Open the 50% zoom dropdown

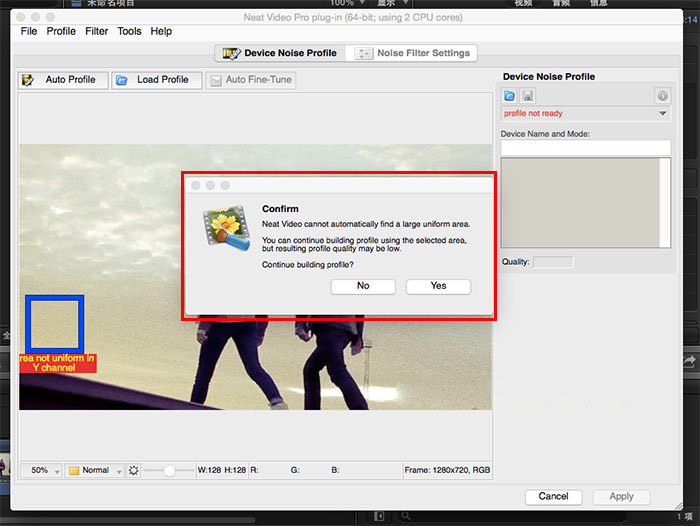pos(41,470)
